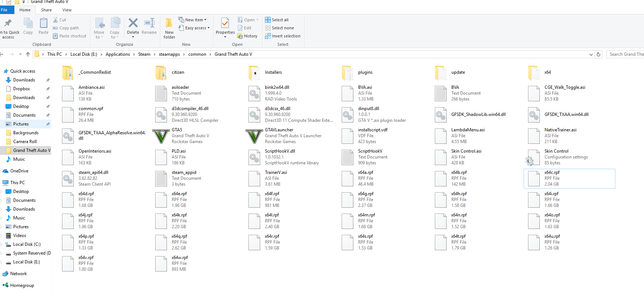This screenshot has width=644, height=299.
Task: Click the red Delete X icon
Action: pos(133,23)
